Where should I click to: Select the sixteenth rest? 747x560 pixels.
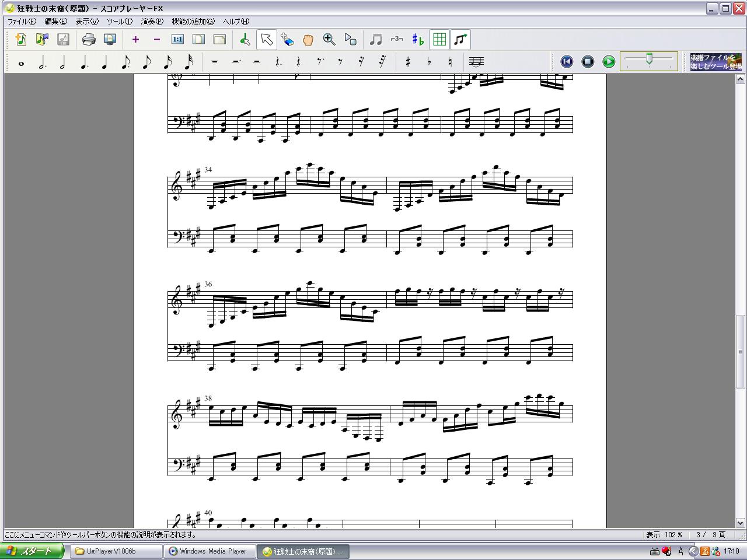[361, 62]
